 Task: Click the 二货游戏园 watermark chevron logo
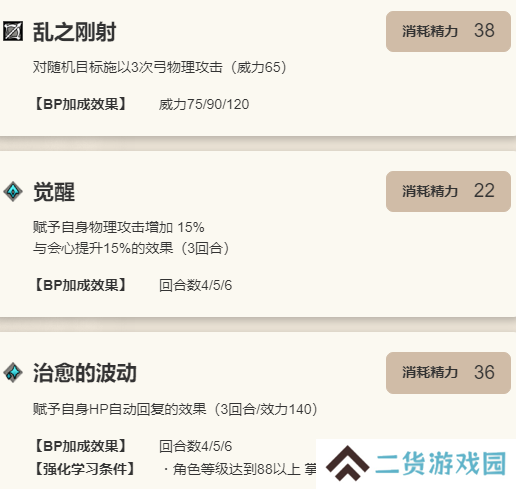point(347,463)
